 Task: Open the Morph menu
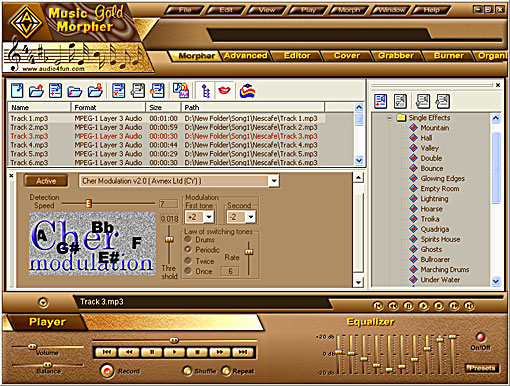349,10
